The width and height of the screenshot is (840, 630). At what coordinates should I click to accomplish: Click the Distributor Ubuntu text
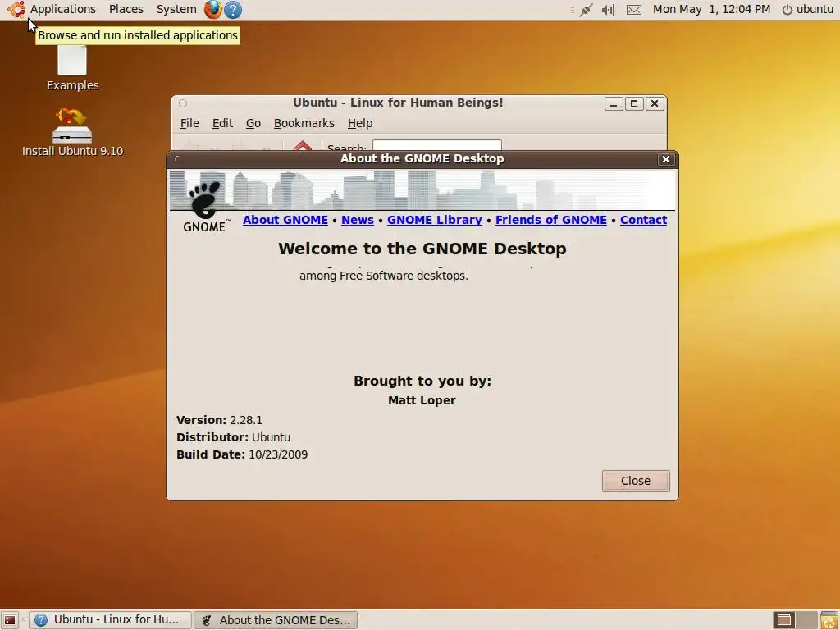coord(233,437)
